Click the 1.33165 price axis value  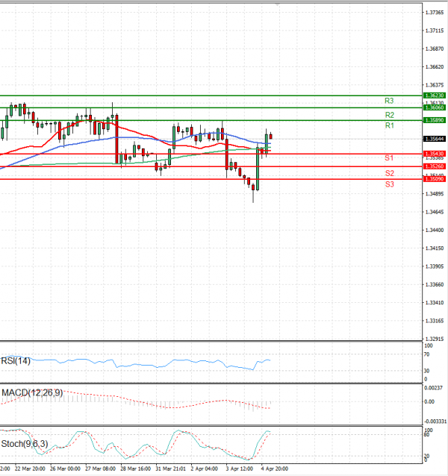(x=435, y=321)
